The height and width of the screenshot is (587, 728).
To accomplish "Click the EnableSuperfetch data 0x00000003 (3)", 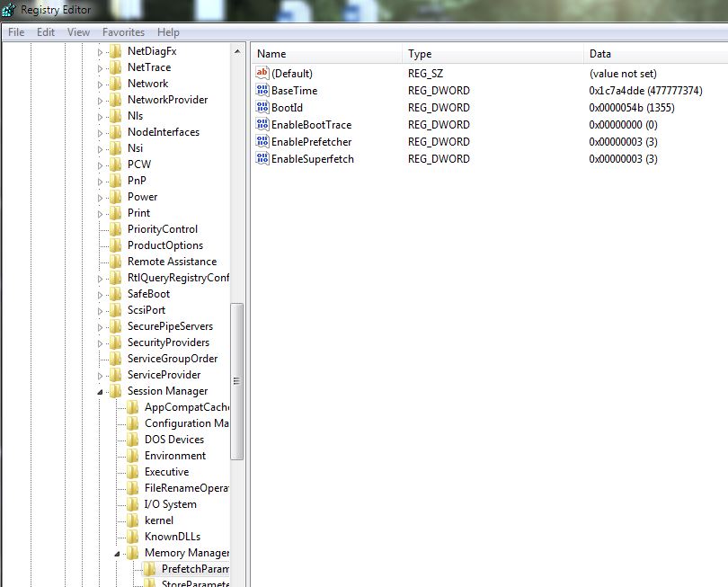I will [623, 159].
